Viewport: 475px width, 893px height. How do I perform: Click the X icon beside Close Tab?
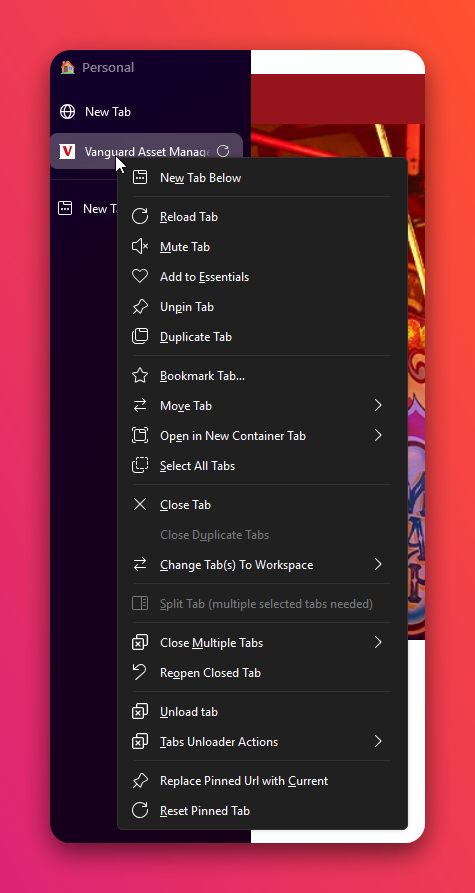click(x=140, y=505)
